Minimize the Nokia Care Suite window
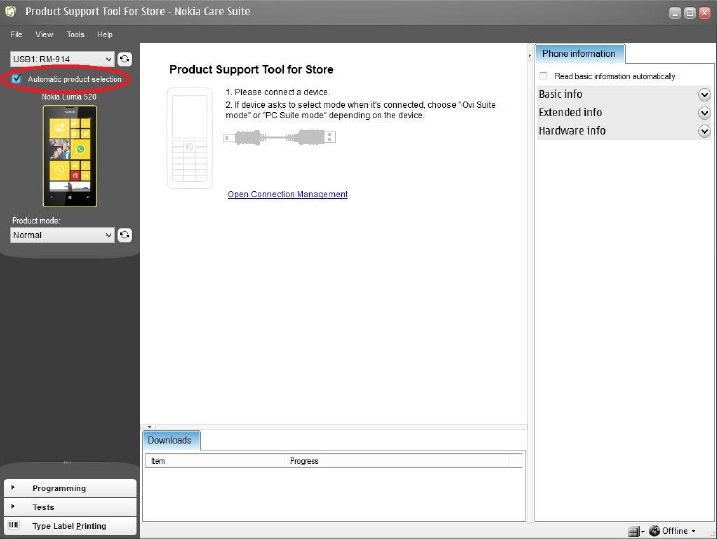This screenshot has height=539, width=717. (x=674, y=13)
